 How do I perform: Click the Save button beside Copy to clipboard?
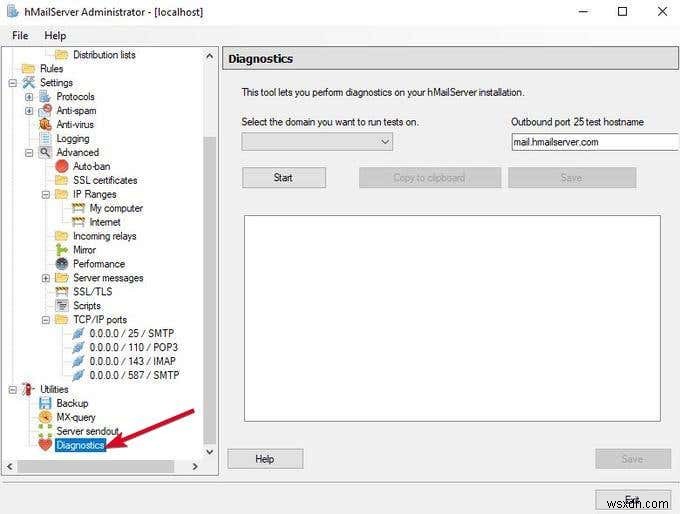pos(572,178)
